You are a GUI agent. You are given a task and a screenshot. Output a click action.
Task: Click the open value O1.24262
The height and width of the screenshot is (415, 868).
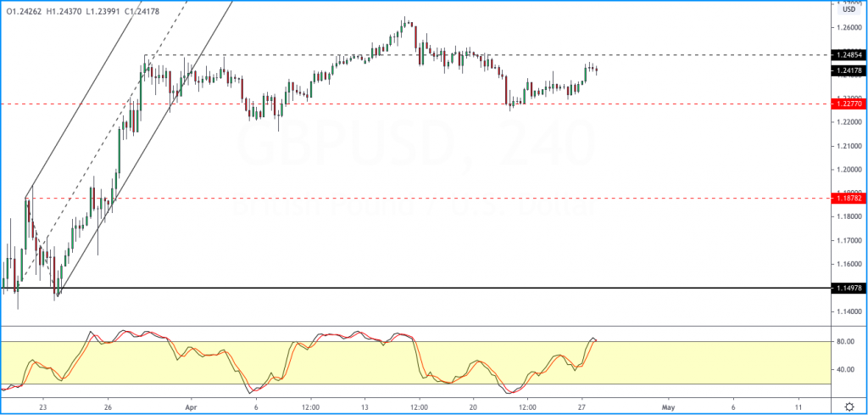23,11
